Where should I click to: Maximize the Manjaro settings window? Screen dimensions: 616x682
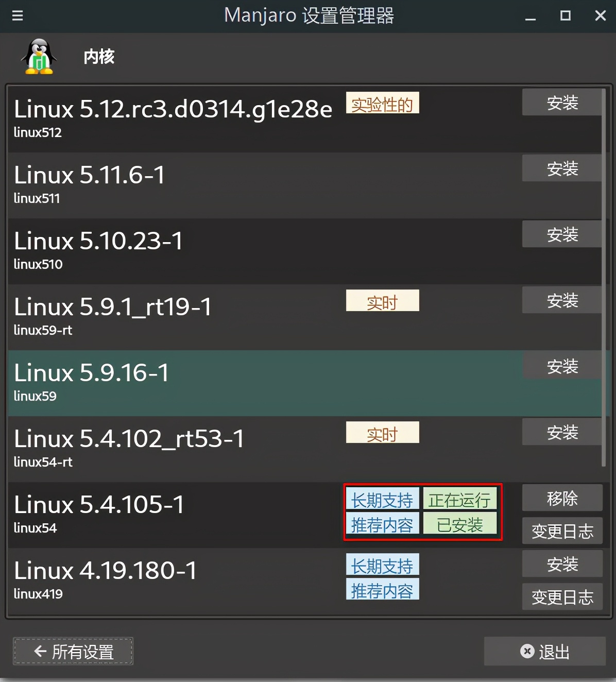[565, 15]
